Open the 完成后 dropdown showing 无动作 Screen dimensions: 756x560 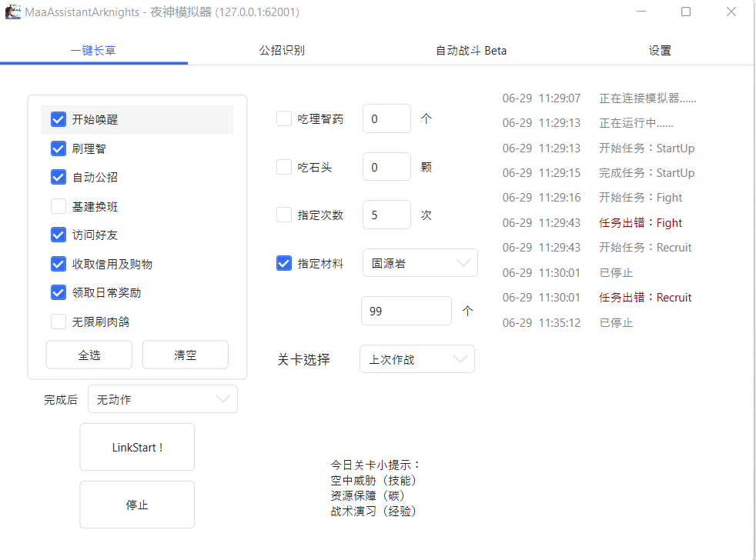click(162, 399)
